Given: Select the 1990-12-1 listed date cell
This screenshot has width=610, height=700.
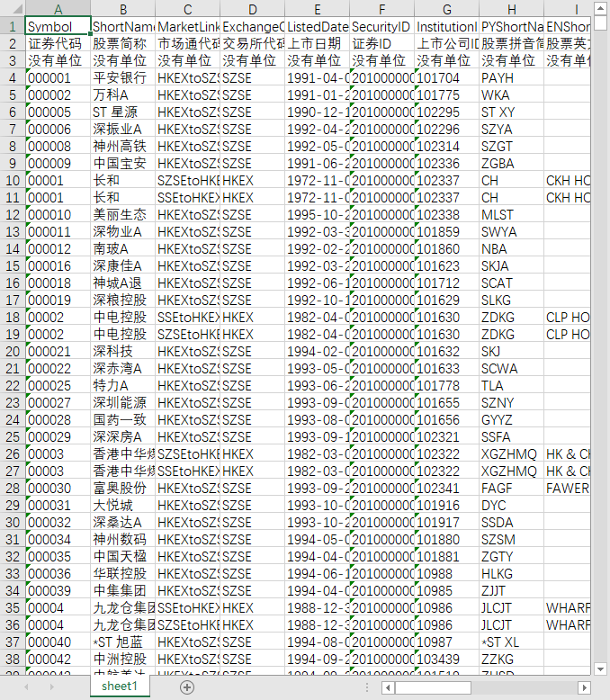Looking at the screenshot, I should pos(317,112).
